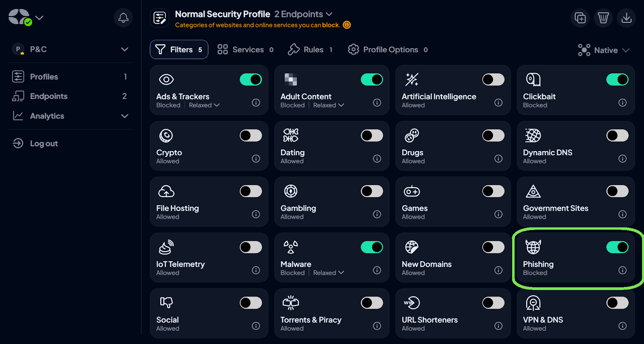The width and height of the screenshot is (644, 344).
Task: Go to Endpoints in sidebar
Action: click(49, 96)
